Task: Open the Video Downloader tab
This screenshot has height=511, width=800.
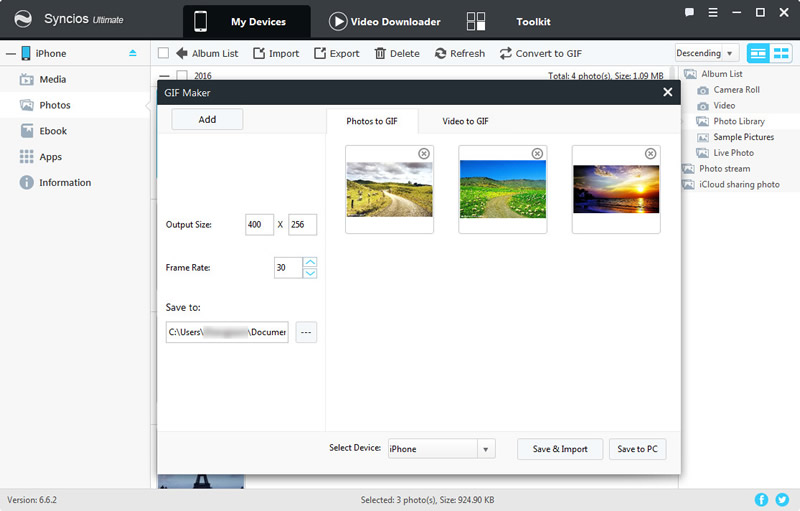Action: [x=384, y=21]
